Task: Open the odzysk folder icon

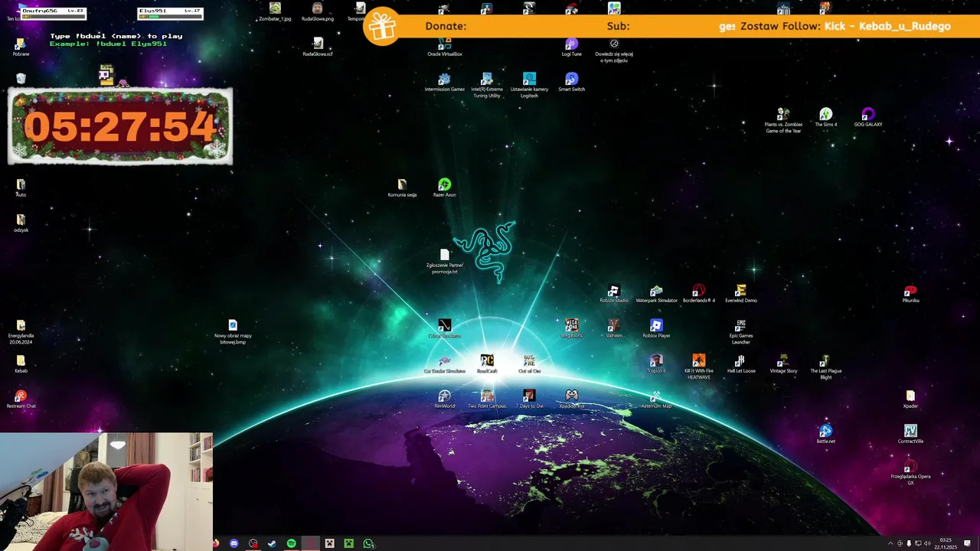Action: click(x=21, y=223)
